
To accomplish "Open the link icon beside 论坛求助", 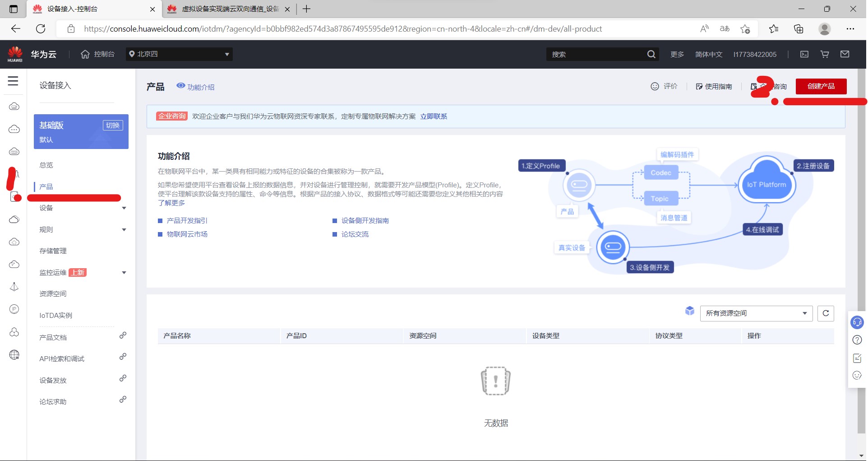I will [x=123, y=400].
